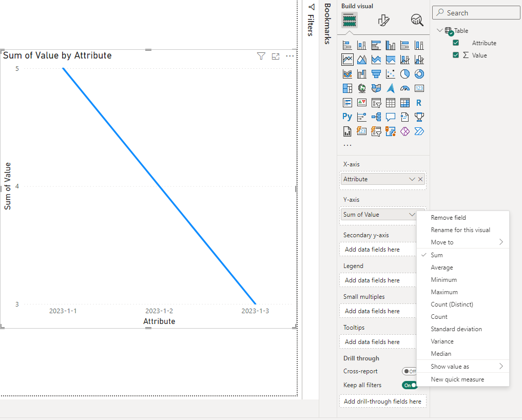Pick the ribbon chart visual
Screen dimensions: 522x420
[x=347, y=74]
